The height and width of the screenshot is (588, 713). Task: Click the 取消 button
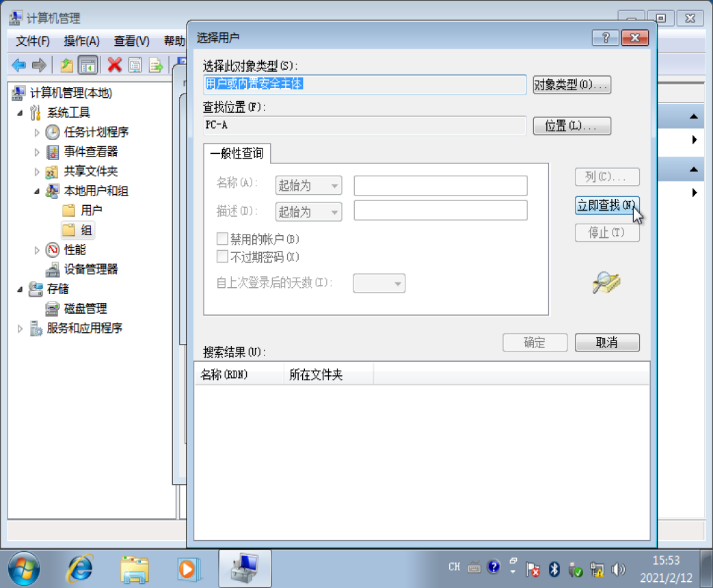607,343
